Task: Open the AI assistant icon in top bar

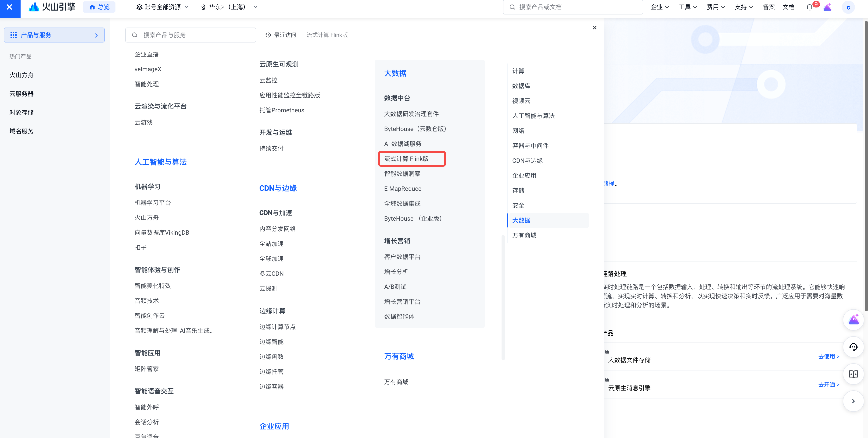Action: tap(827, 7)
